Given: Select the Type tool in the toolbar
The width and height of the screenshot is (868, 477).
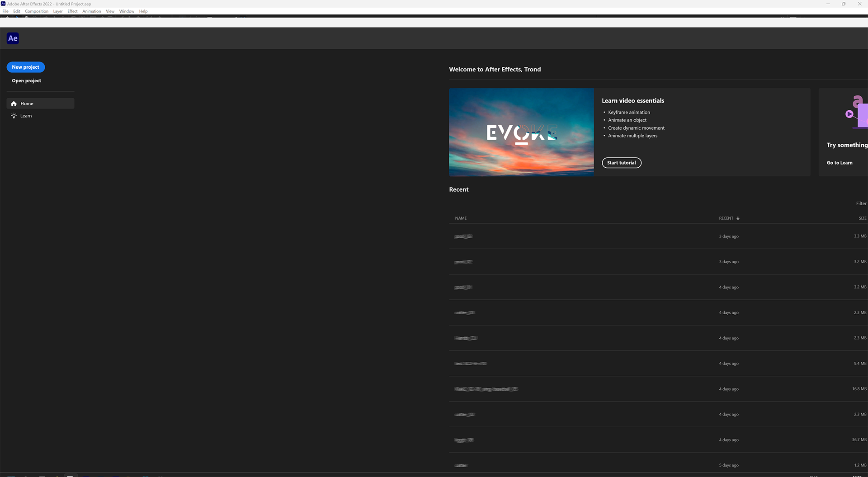Looking at the screenshot, I should click(110, 17).
